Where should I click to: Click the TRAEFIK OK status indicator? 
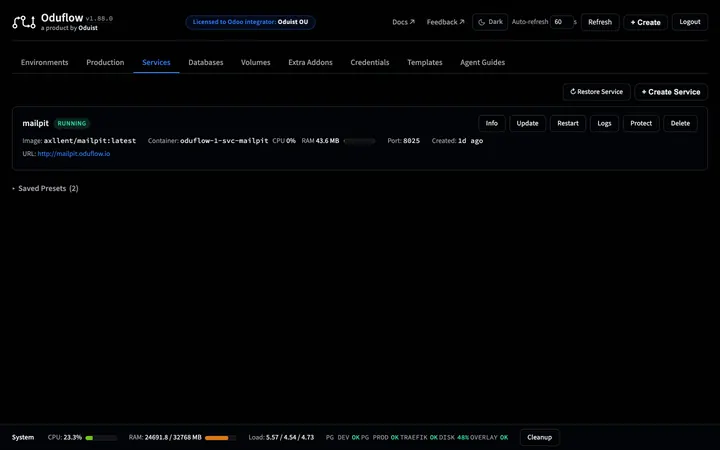click(419, 438)
